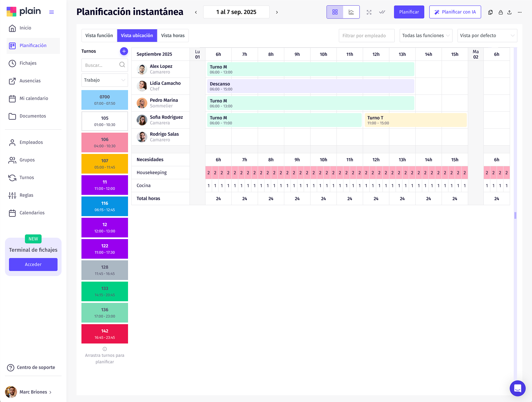Click the double checkmark validate icon
Screen dimensions: 532x402
[382, 12]
